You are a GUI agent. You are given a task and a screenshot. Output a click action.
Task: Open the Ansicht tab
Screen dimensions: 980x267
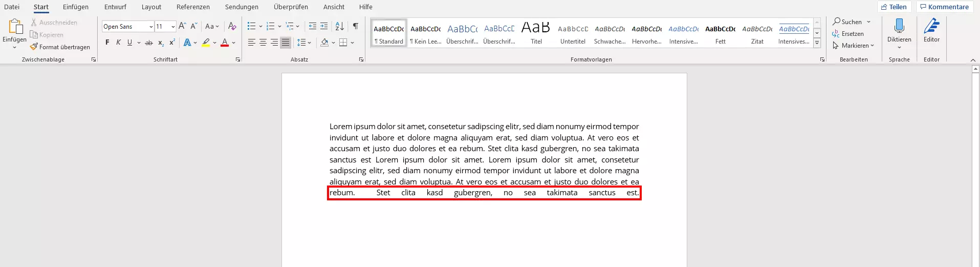click(x=334, y=7)
